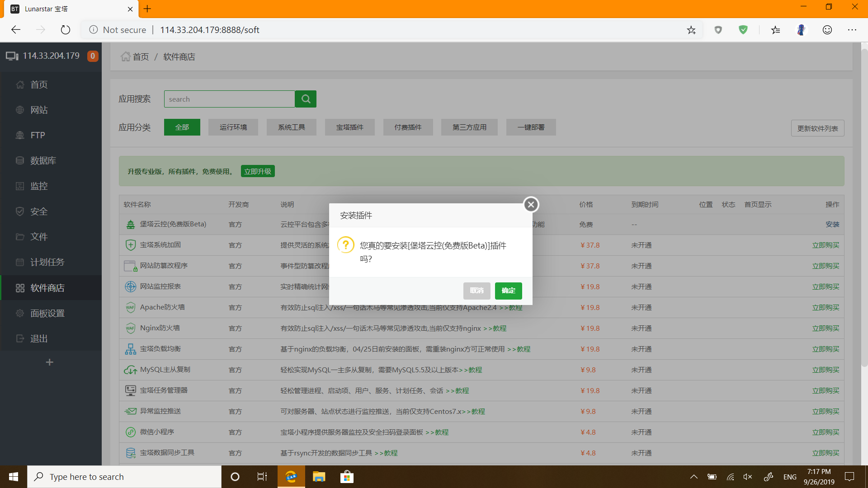Open 监控 in the sidebar

point(51,186)
